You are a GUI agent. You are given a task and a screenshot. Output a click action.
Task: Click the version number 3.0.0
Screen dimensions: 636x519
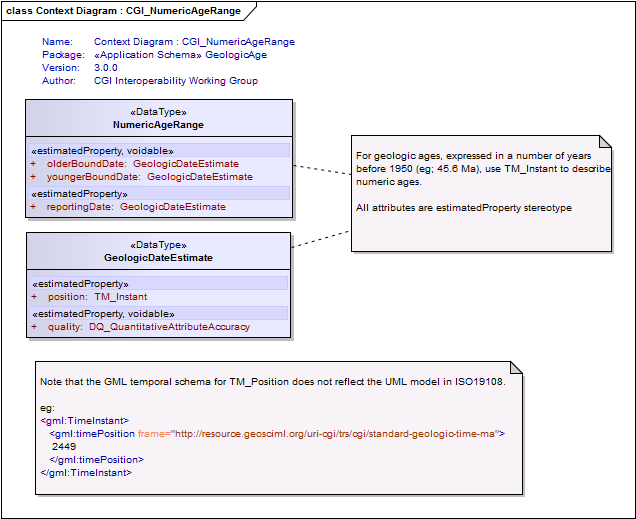click(106, 68)
